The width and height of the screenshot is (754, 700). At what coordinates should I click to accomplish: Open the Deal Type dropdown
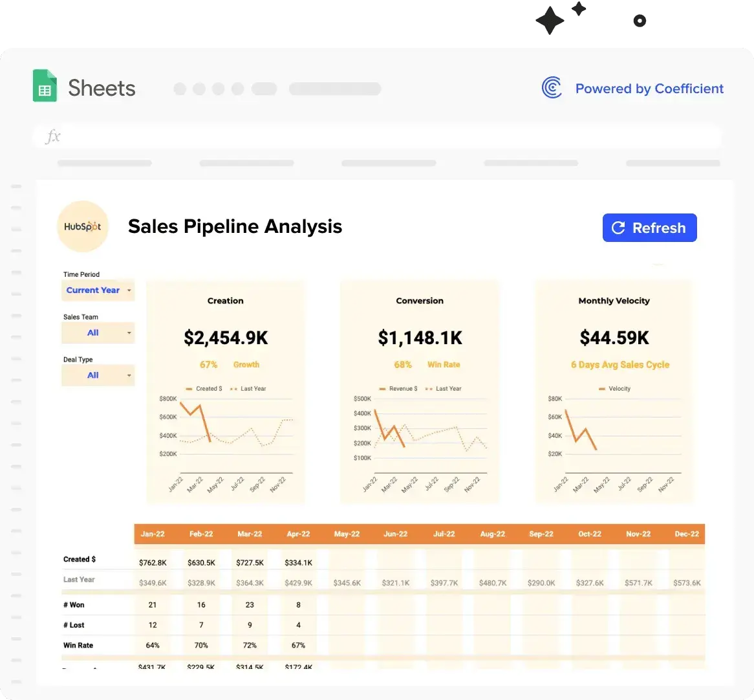[x=98, y=375]
